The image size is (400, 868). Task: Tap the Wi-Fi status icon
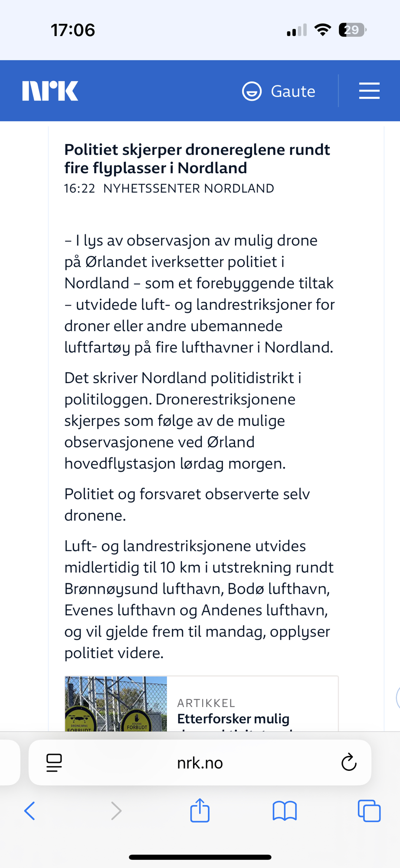322,30
